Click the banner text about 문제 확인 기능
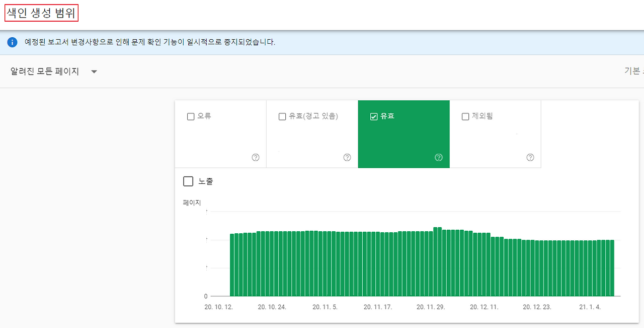The image size is (644, 328). [150, 42]
